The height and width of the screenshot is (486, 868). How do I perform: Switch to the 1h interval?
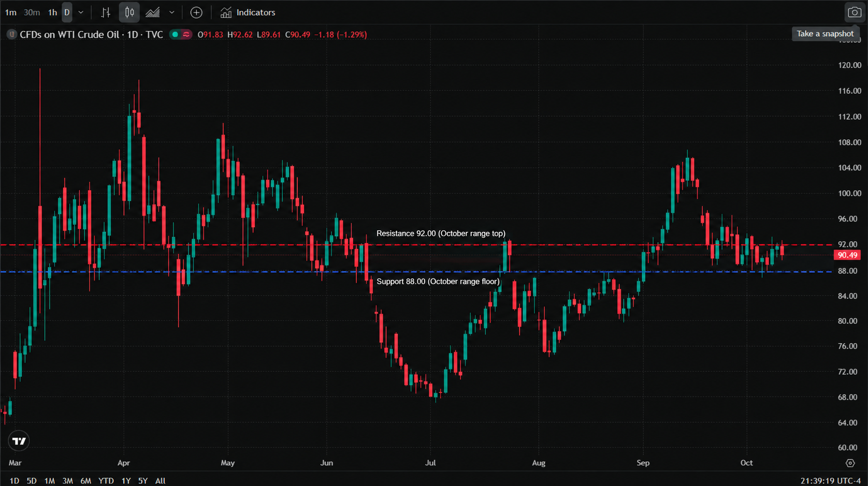(x=52, y=12)
